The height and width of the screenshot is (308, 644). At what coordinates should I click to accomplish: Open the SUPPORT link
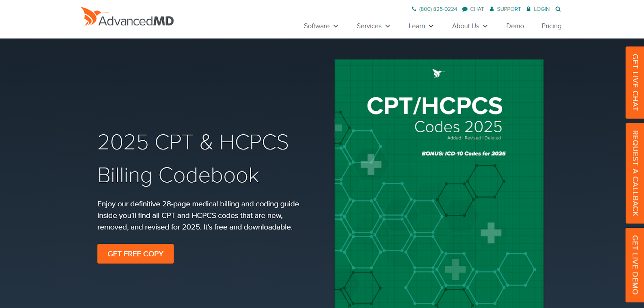[509, 9]
